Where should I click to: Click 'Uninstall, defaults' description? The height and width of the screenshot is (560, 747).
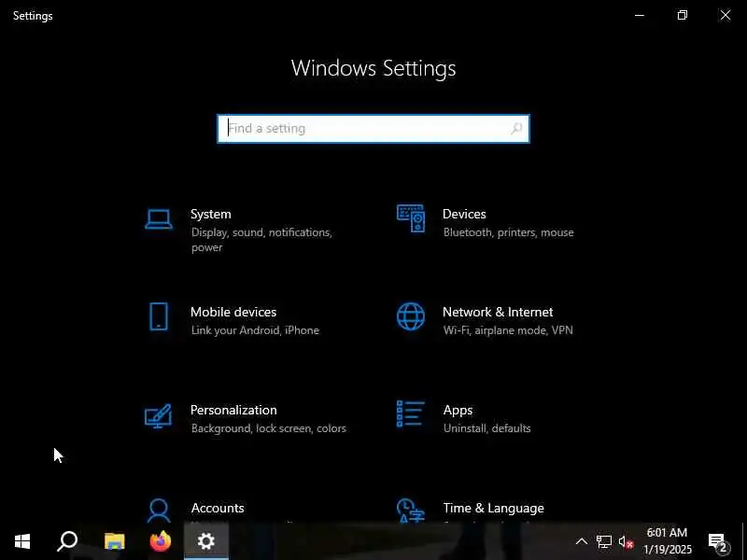[x=486, y=428]
